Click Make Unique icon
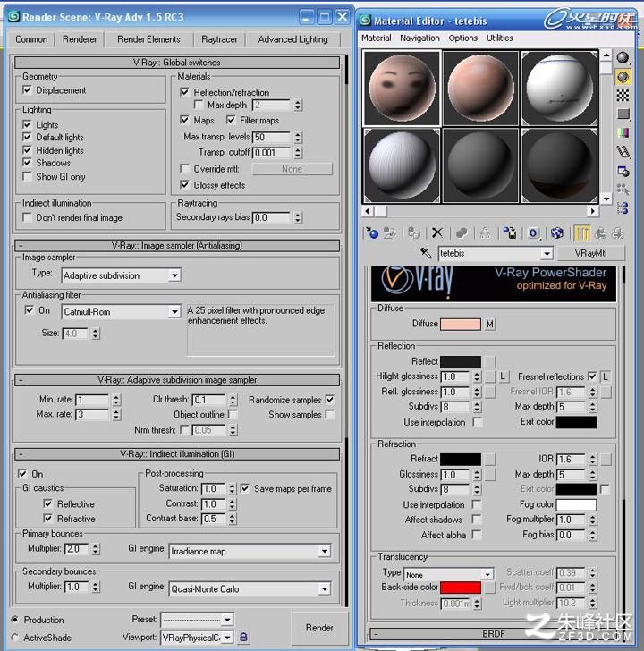 click(x=485, y=232)
